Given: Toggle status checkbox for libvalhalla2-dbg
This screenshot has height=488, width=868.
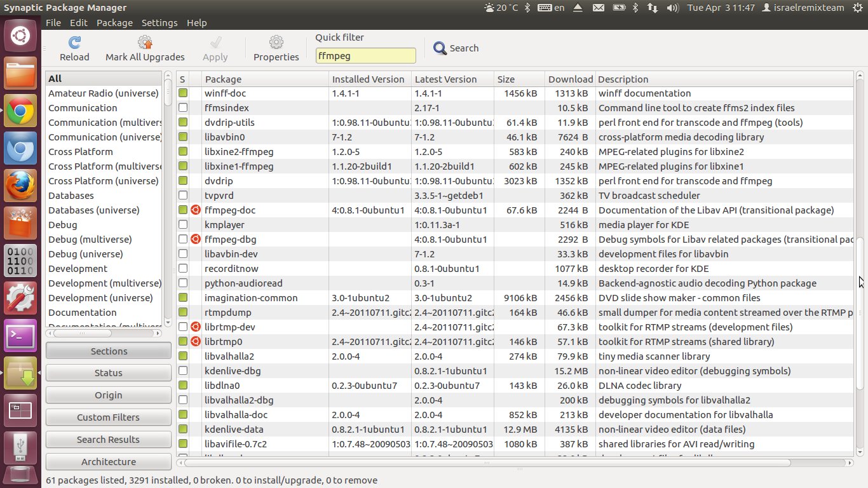Looking at the screenshot, I should click(183, 400).
